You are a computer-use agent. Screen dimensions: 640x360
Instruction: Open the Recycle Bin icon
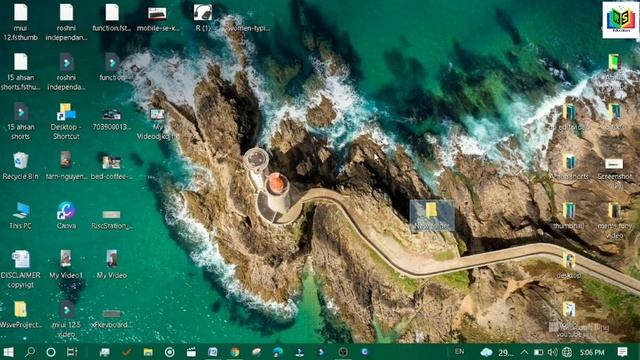[x=20, y=161]
